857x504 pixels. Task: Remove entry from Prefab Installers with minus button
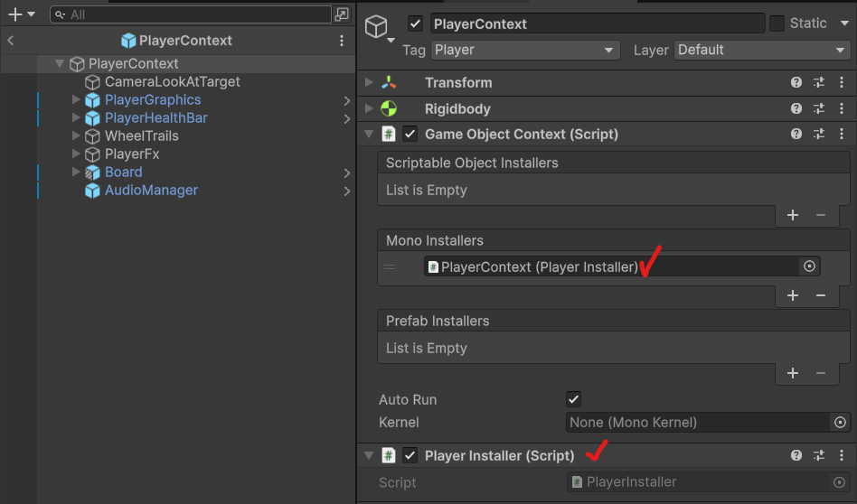[821, 373]
